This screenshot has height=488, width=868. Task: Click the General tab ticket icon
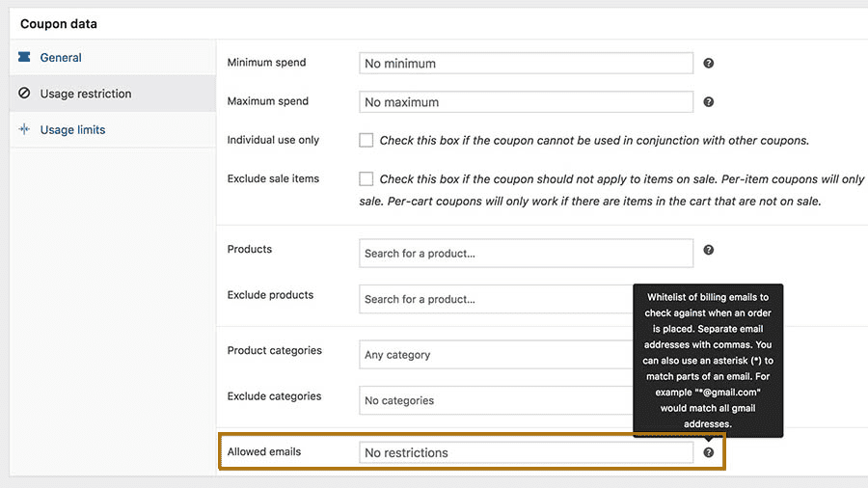pyautogui.click(x=24, y=57)
